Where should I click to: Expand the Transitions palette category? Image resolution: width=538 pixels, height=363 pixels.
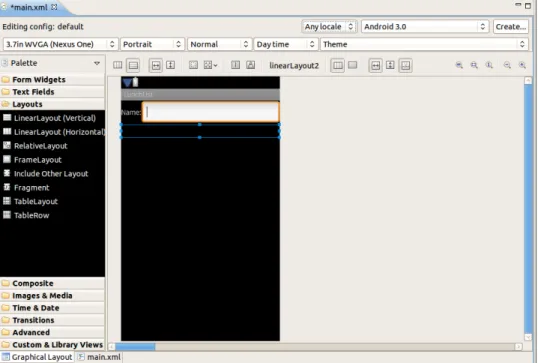pyautogui.click(x=52, y=320)
